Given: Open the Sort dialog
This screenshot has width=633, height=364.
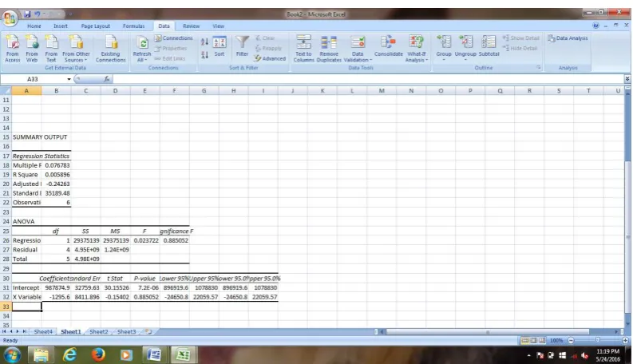Looking at the screenshot, I should (220, 46).
